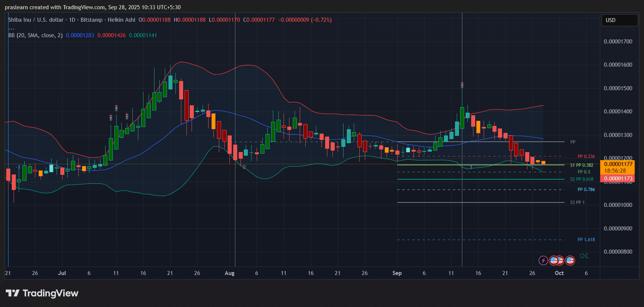Image resolution: width=644 pixels, height=307 pixels.
Task: Click the Aug label on the time axis
Action: [x=230, y=273]
